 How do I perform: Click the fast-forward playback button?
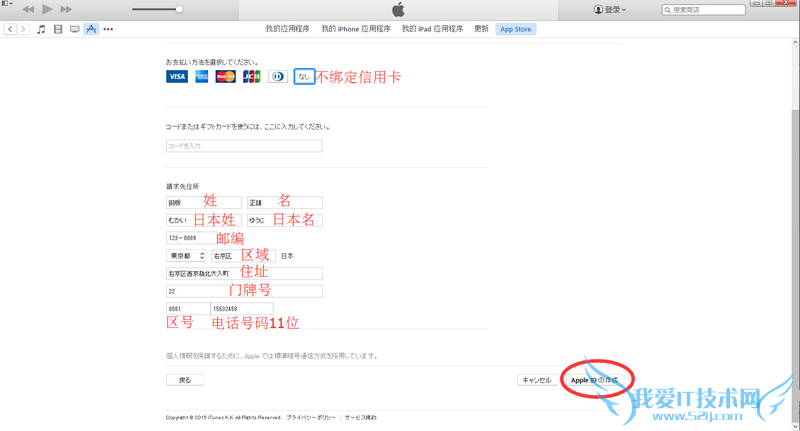(66, 9)
